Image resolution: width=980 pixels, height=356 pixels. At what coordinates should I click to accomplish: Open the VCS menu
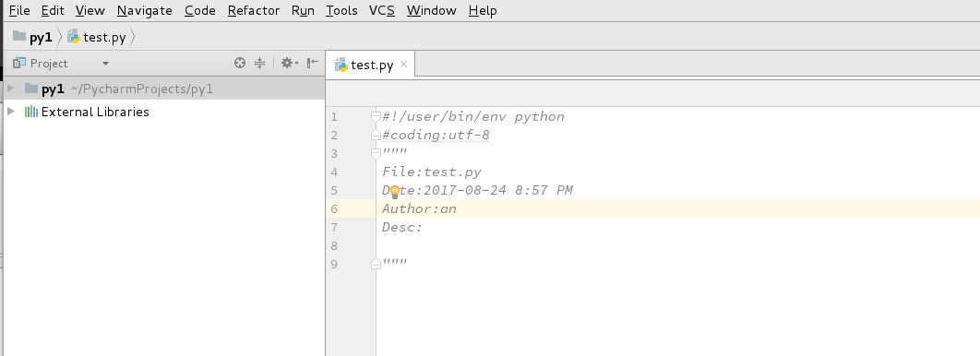click(382, 11)
